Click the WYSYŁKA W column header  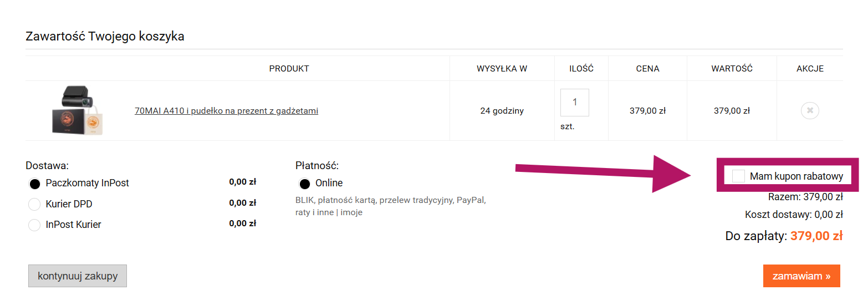(x=502, y=69)
